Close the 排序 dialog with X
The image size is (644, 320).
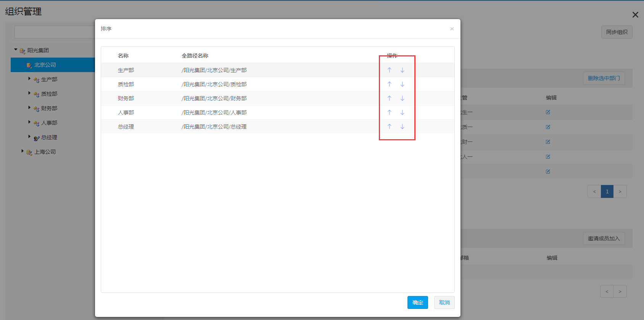point(452,29)
